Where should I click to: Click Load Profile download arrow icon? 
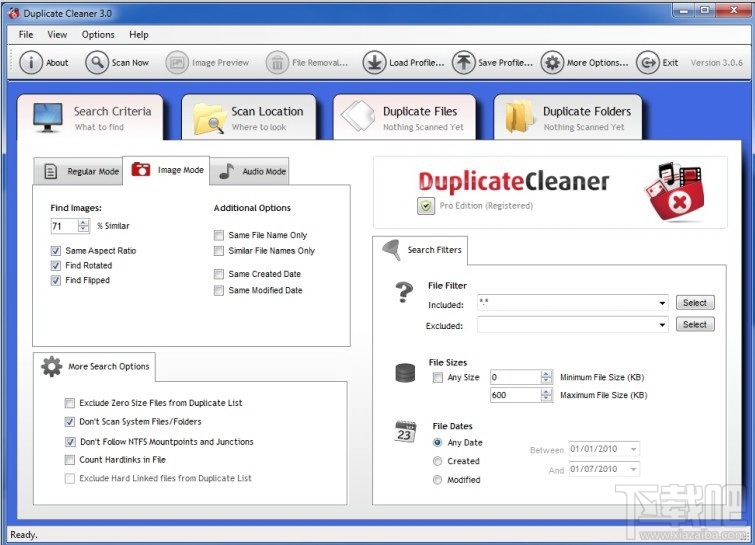point(374,63)
